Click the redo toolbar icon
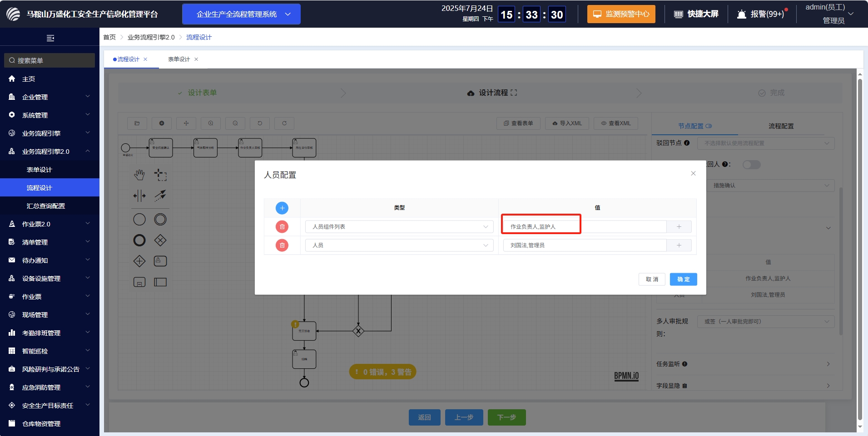This screenshot has width=868, height=436. (x=284, y=123)
